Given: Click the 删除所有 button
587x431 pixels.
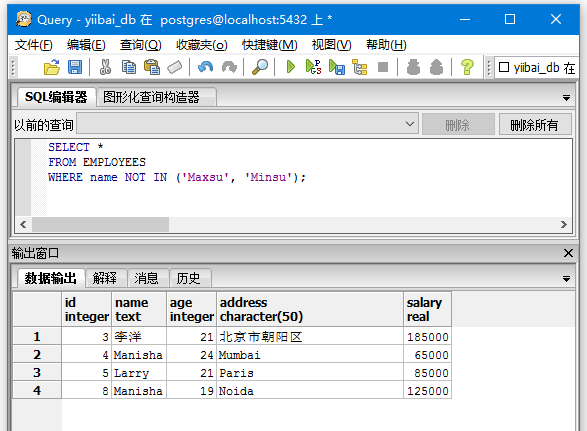Looking at the screenshot, I should pyautogui.click(x=535, y=125).
